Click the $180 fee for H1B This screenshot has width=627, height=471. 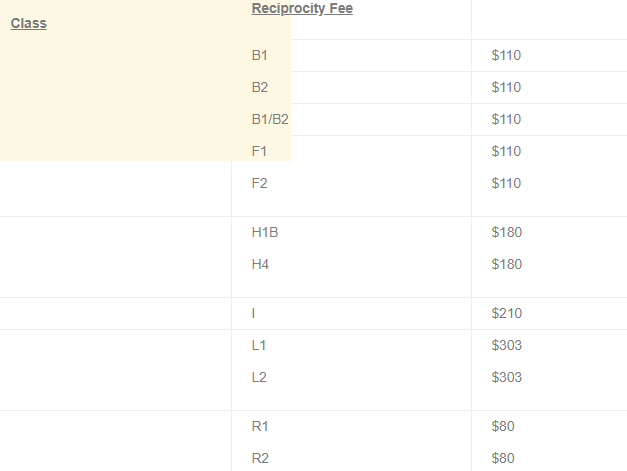(x=507, y=232)
